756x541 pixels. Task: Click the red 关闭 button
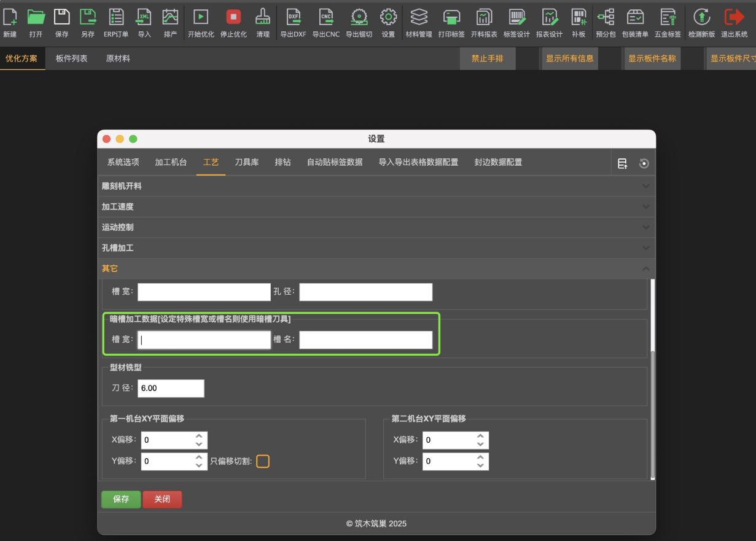click(x=162, y=500)
